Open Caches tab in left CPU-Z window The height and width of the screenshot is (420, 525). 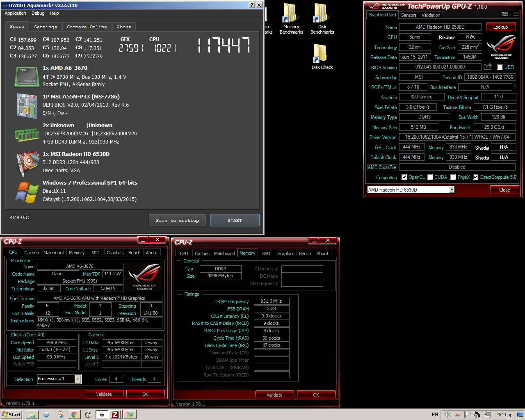pos(32,253)
